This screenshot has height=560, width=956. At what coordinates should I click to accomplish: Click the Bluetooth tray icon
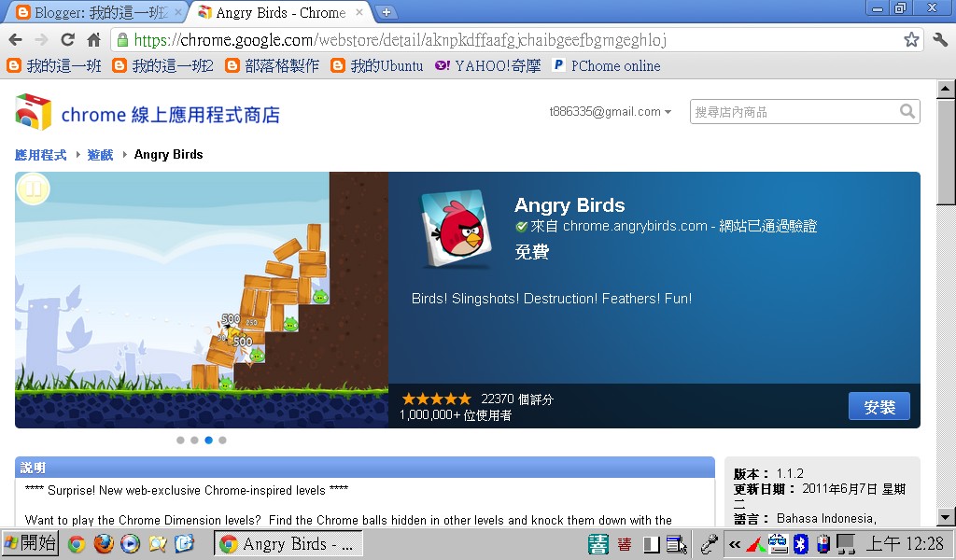tap(800, 543)
